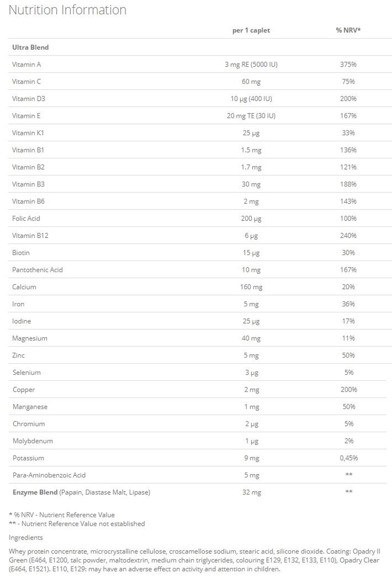
Task: Select the Vitamin K1 row label
Action: point(28,133)
